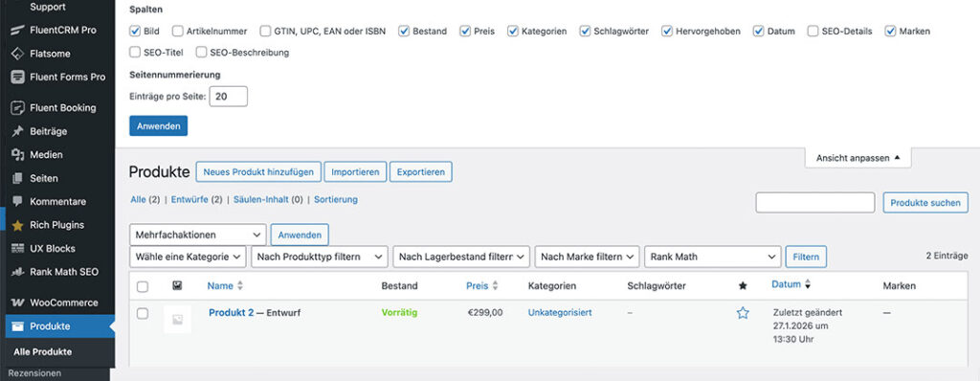Click Anwenden next to Mehrfachaktionen
980x381 pixels.
(300, 235)
